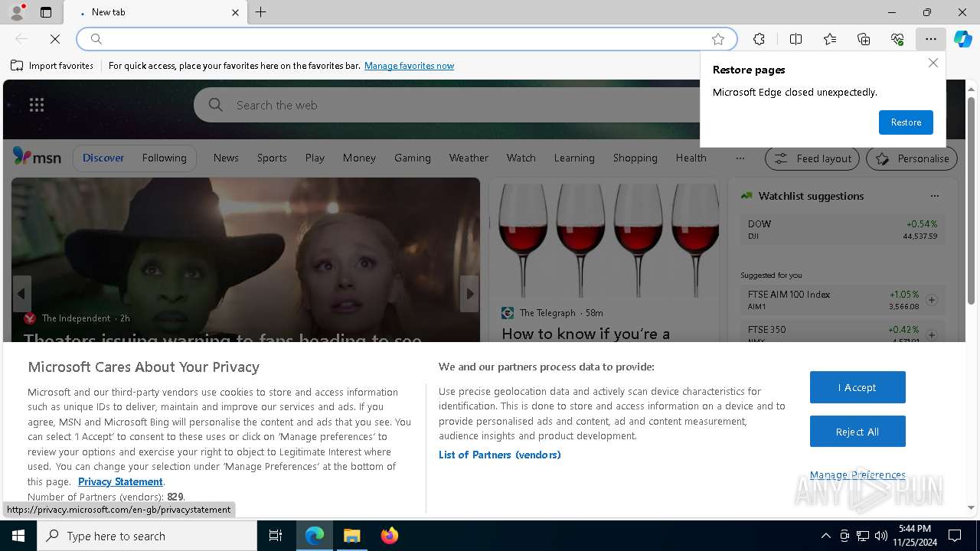Show the previous headline story
The width and height of the screenshot is (980, 551).
coord(21,294)
